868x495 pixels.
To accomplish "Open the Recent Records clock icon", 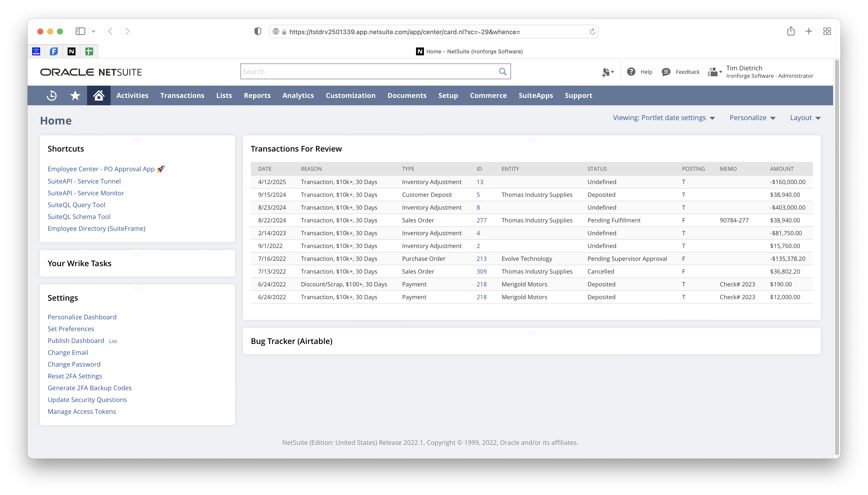I will click(52, 95).
